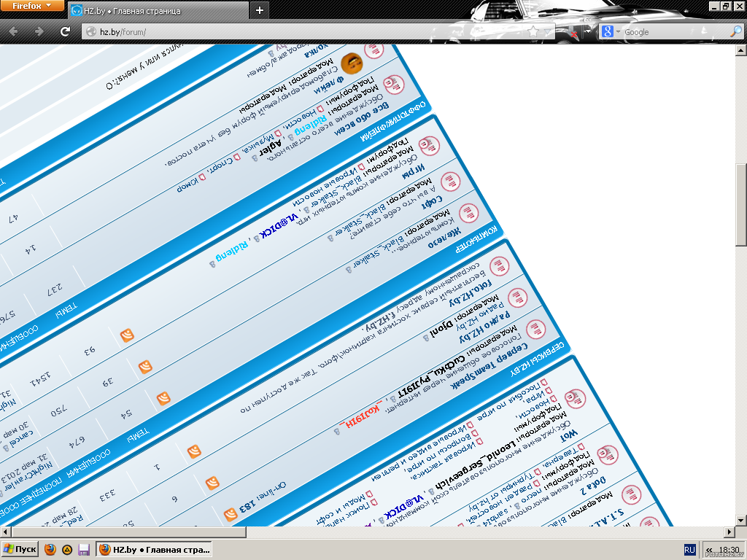Bookmark this page with the star icon

click(x=533, y=32)
